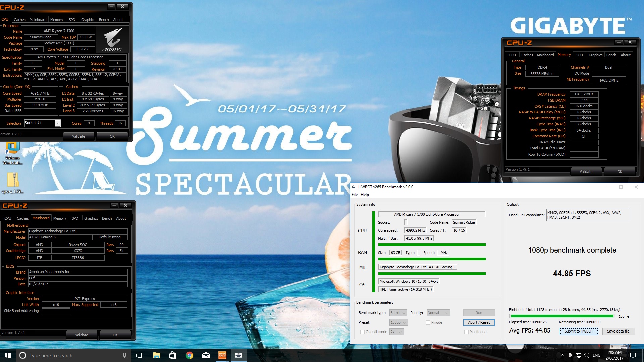Screen dimensions: 644x362
Task: Expand Socket #1 selection dropdown
Action: 57,123
